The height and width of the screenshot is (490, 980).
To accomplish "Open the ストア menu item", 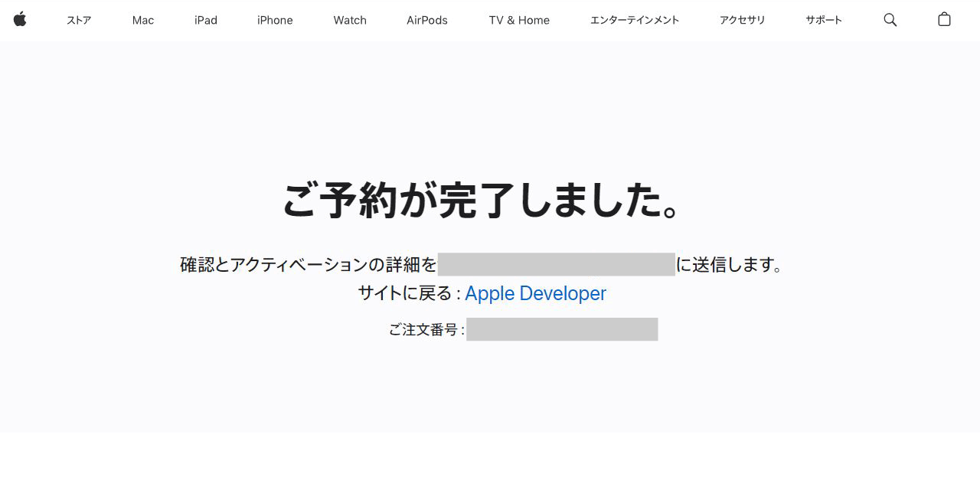I will (x=79, y=21).
